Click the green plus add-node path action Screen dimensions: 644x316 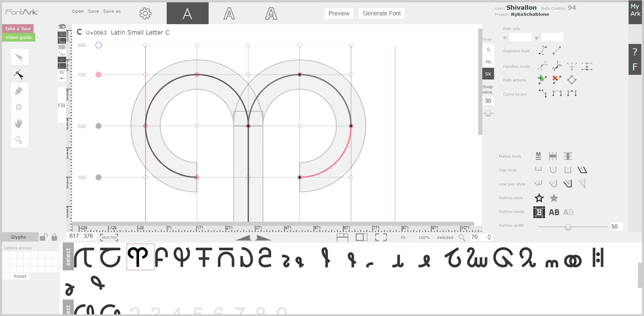pyautogui.click(x=542, y=80)
